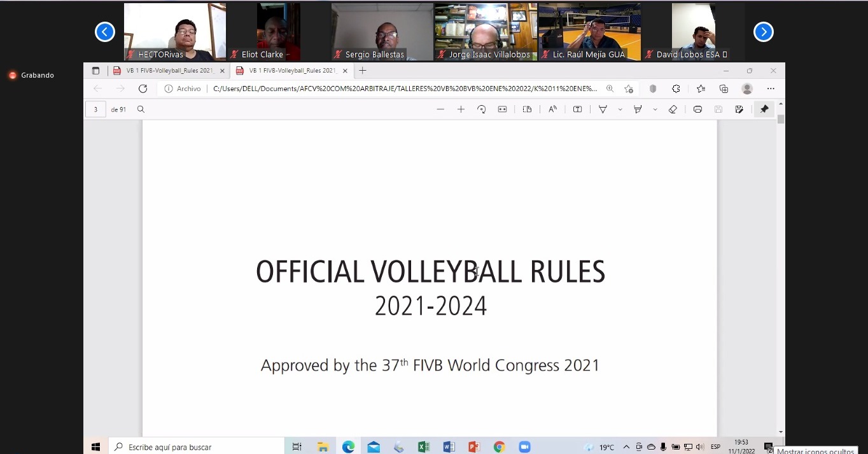Expand Draw tool options arrow
Screen dimensions: 868x454
point(620,110)
